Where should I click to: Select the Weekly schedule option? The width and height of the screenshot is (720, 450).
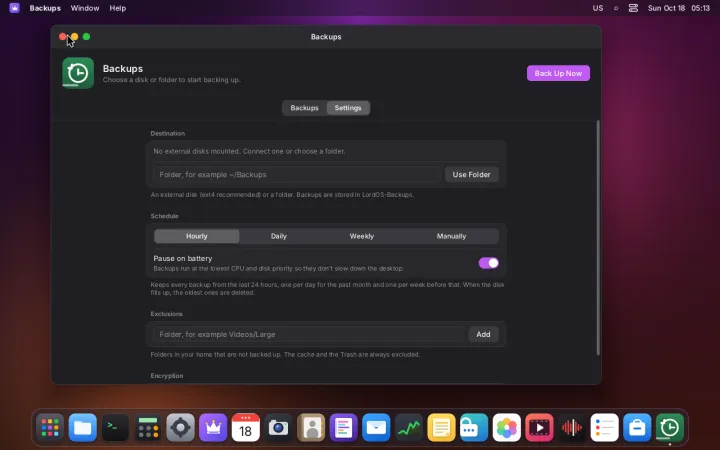(x=362, y=236)
